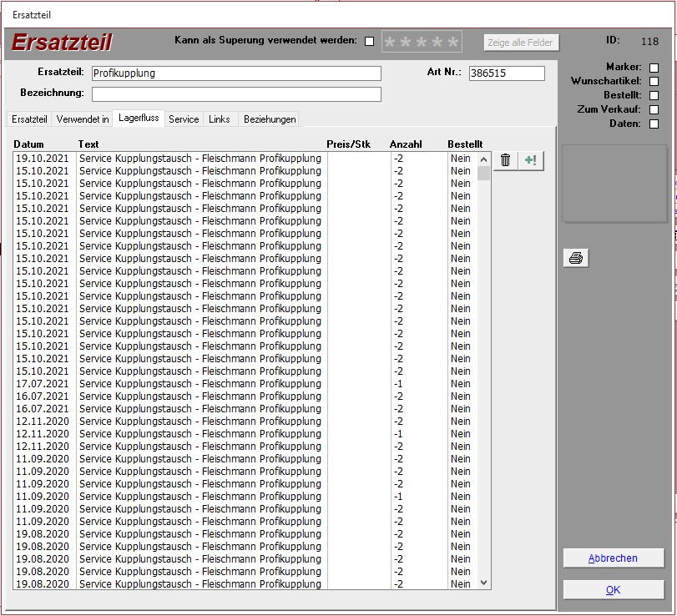
Task: Click the Anzahl column header
Action: click(x=406, y=144)
